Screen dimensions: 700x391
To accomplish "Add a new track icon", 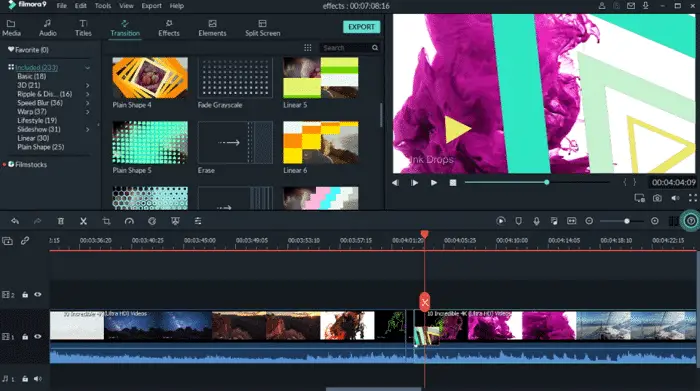I will click(x=8, y=241).
